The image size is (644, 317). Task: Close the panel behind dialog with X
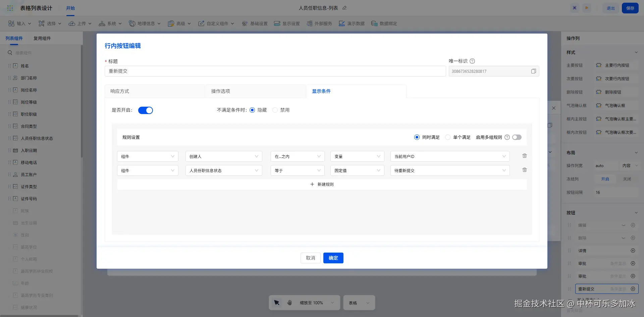click(554, 108)
